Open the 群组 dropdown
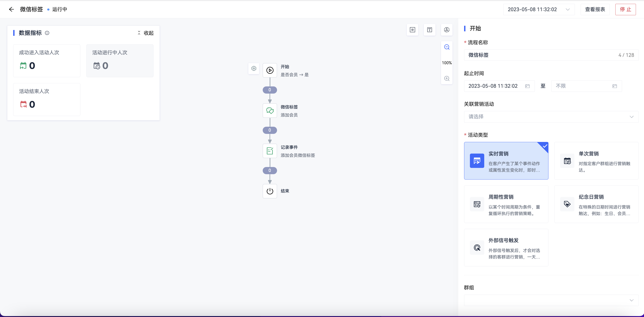 [x=551, y=300]
